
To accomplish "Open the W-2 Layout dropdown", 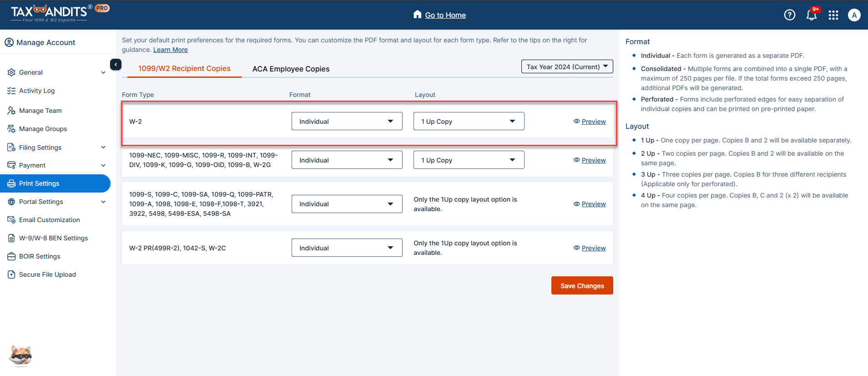I will click(469, 121).
